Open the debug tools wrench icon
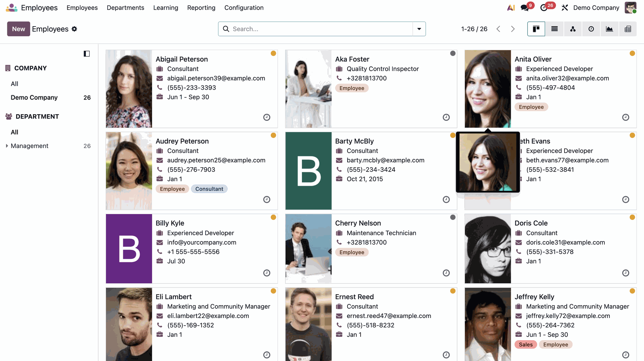 point(565,8)
